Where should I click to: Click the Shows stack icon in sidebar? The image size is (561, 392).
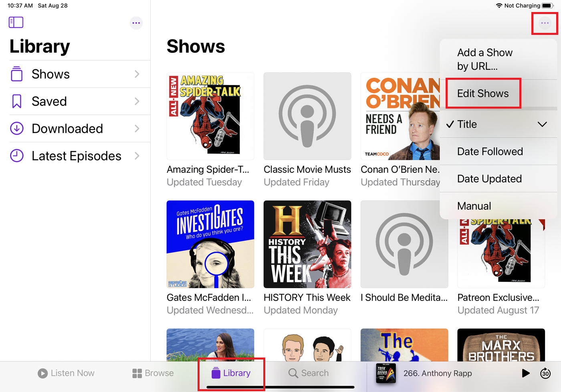pos(17,74)
